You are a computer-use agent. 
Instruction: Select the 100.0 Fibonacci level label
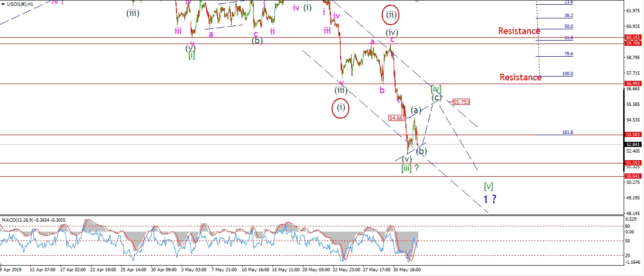(x=567, y=74)
